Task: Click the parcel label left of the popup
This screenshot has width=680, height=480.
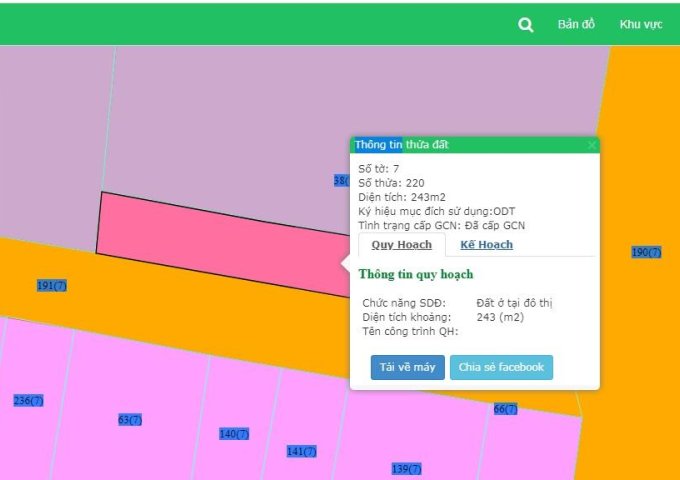Action: (340, 181)
